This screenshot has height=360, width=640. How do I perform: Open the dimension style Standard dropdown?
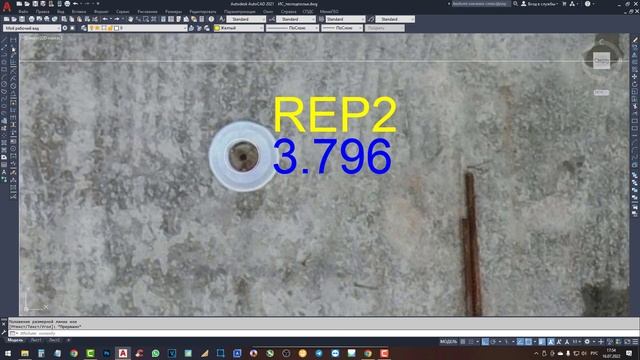tap(296, 19)
